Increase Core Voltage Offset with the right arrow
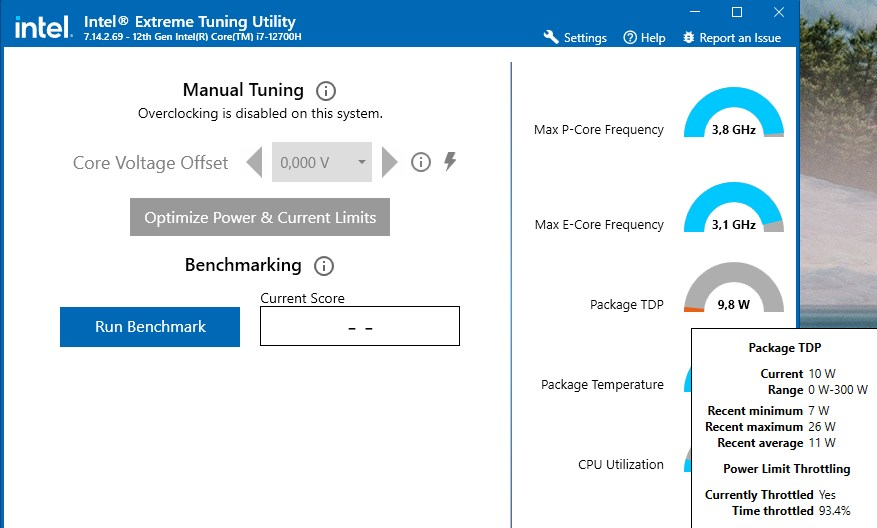Screen dimensions: 877x528 click(389, 162)
